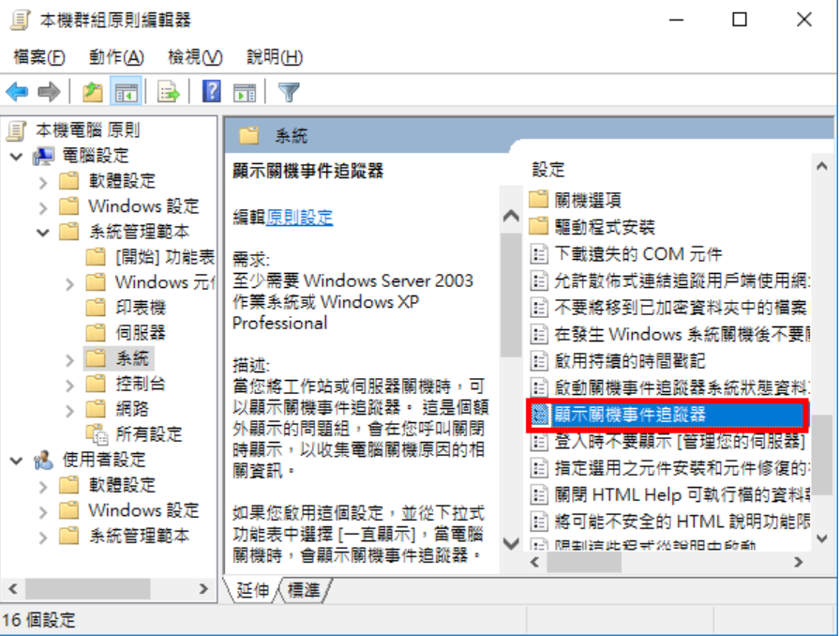Click the blue Back arrow toolbar icon
Screen dimensions: 840x636
coord(17,92)
